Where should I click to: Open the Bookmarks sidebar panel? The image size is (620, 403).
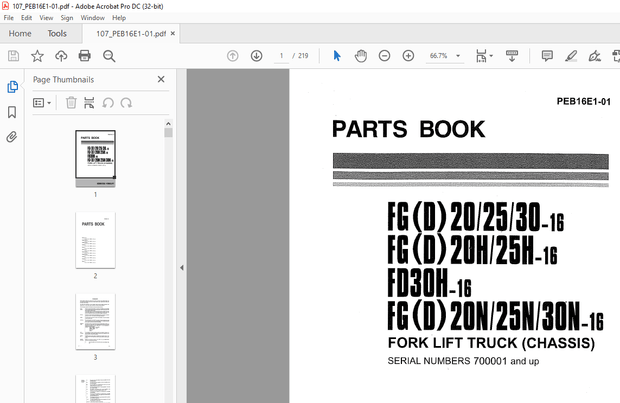tap(12, 112)
